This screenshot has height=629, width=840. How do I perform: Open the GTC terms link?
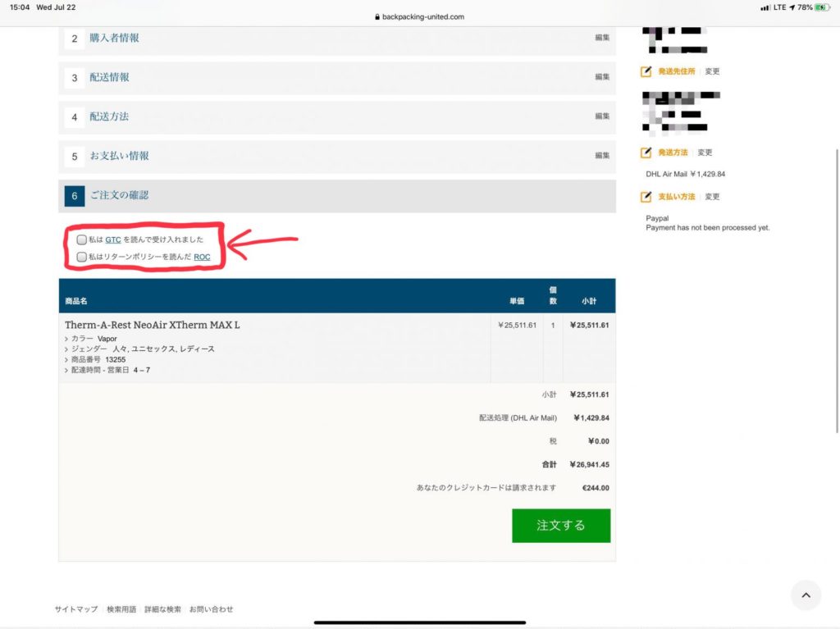(x=113, y=240)
